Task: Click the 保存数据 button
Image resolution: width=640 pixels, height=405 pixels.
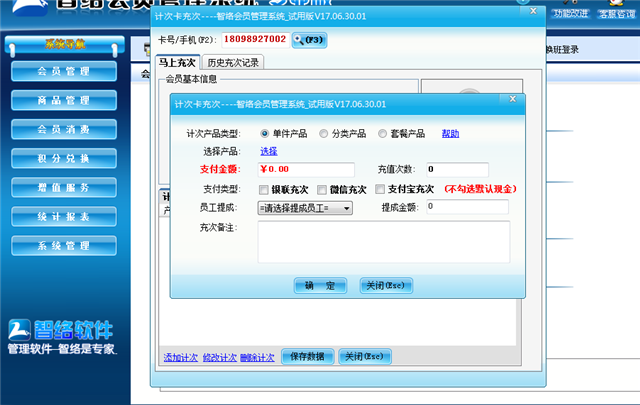Action: pyautogui.click(x=308, y=356)
